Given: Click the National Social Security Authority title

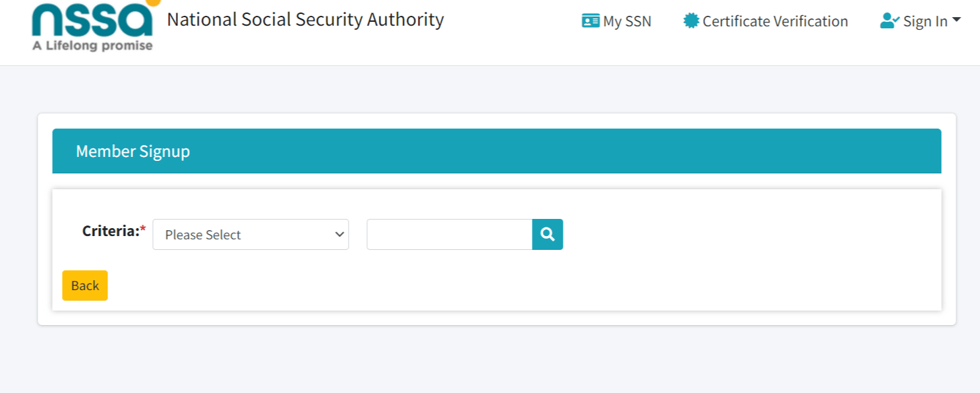Looking at the screenshot, I should pos(305,20).
